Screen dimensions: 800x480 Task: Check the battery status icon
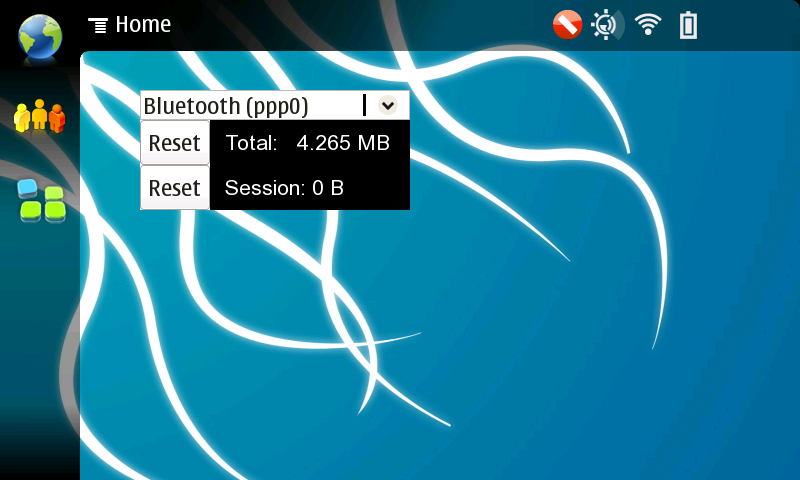pyautogui.click(x=688, y=25)
